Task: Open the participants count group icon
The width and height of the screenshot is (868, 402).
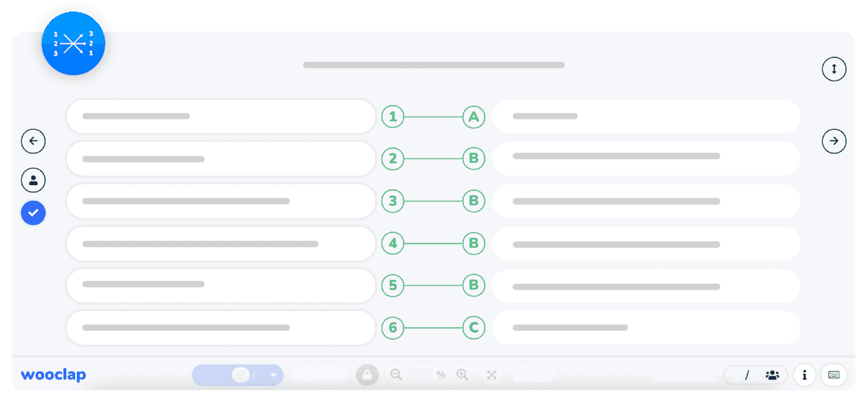Action: coord(772,375)
